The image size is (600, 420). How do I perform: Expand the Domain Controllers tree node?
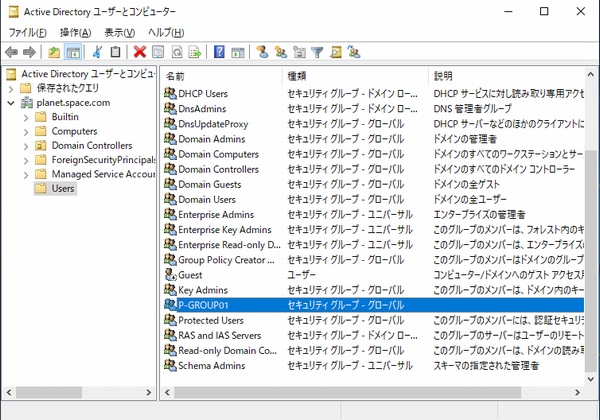[x=26, y=146]
